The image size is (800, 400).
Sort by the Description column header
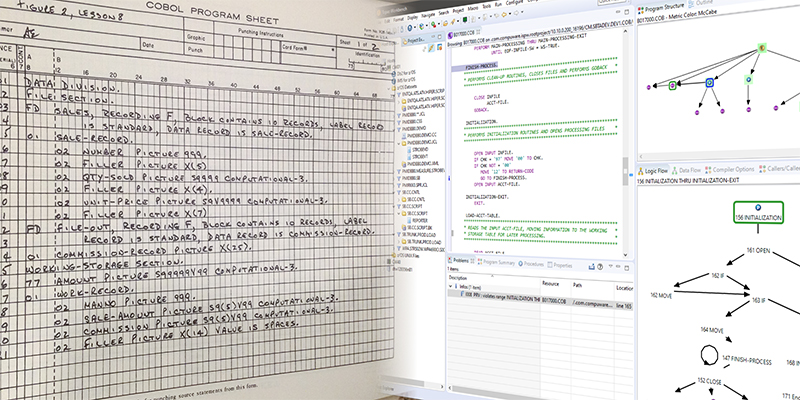[458, 278]
